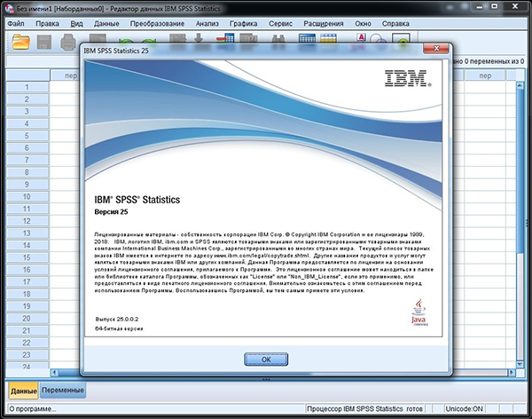The height and width of the screenshot is (419, 532).
Task: Click the horizontal scrollbar right arrow
Action: pos(512,373)
